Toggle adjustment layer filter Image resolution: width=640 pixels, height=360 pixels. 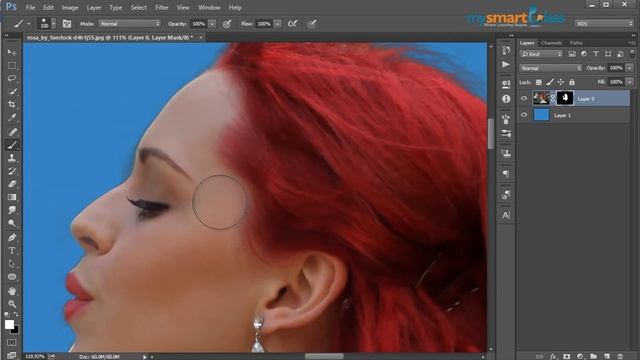pos(584,54)
